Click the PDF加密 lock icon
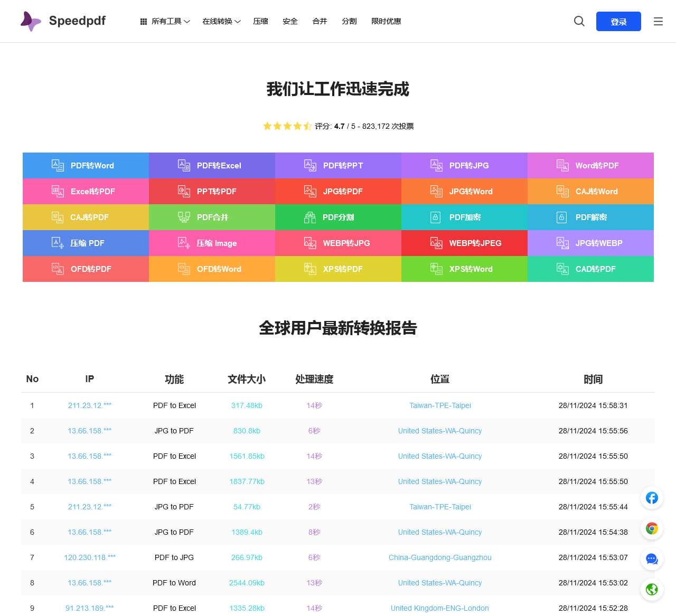Image resolution: width=676 pixels, height=616 pixels. coord(435,217)
